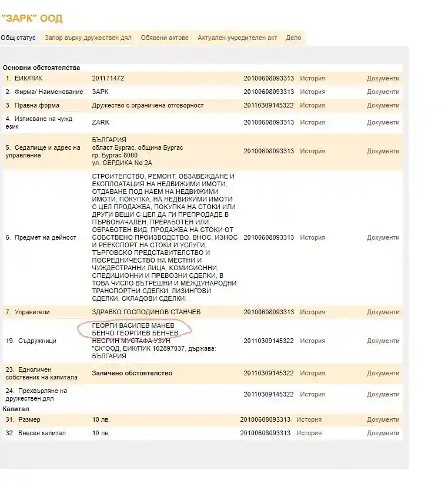Open Документи for Седалище и адрес row
This screenshot has width=448, height=484.
(x=383, y=151)
